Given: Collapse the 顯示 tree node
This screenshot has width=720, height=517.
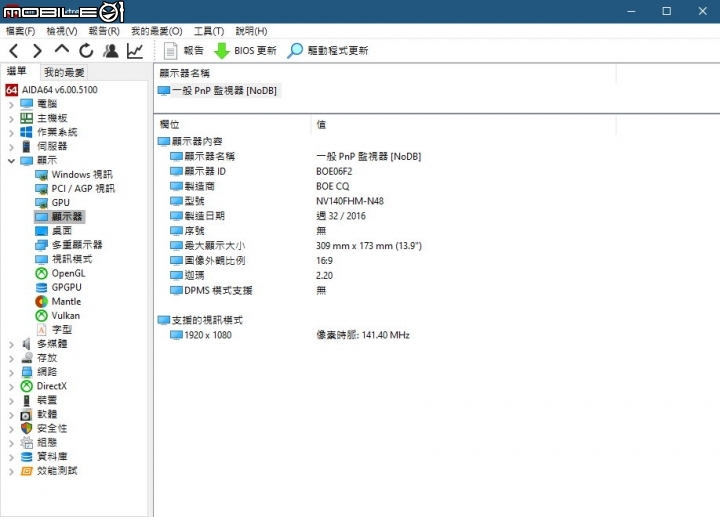Looking at the screenshot, I should (x=11, y=161).
